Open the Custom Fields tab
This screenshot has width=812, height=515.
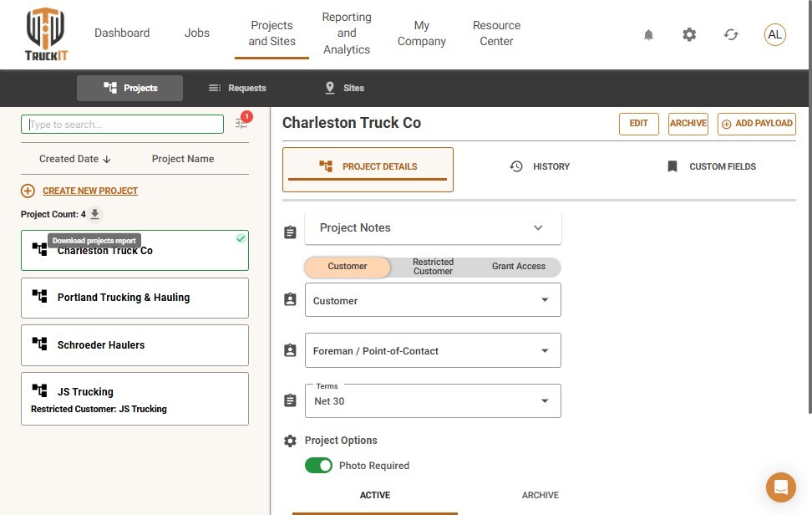pyautogui.click(x=711, y=166)
